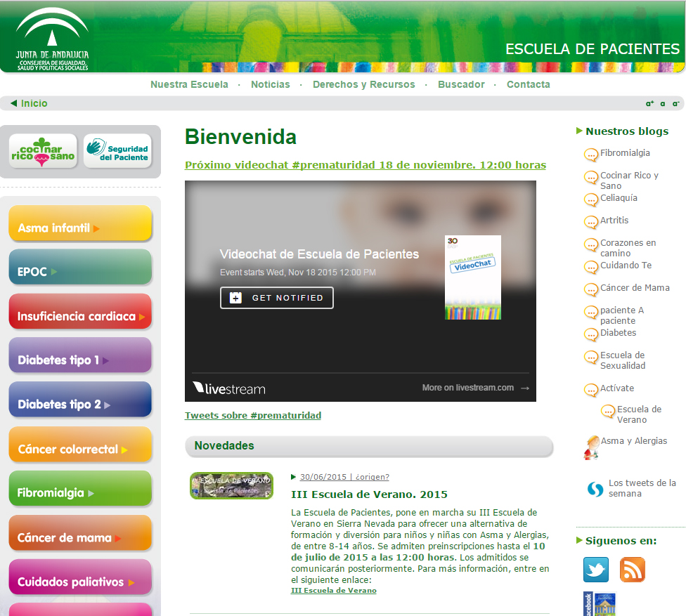686x616 pixels.
Task: Open the Seguridad del Paciente logo
Action: [117, 151]
